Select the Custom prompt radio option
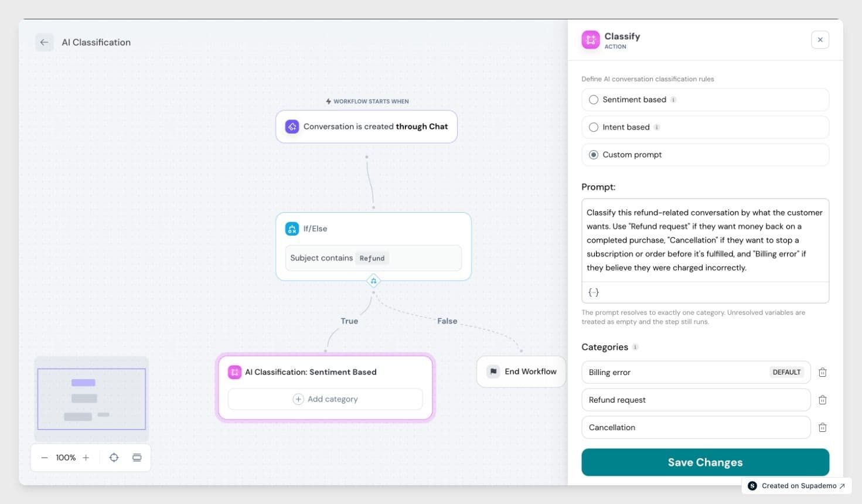This screenshot has width=862, height=504. pyautogui.click(x=594, y=155)
